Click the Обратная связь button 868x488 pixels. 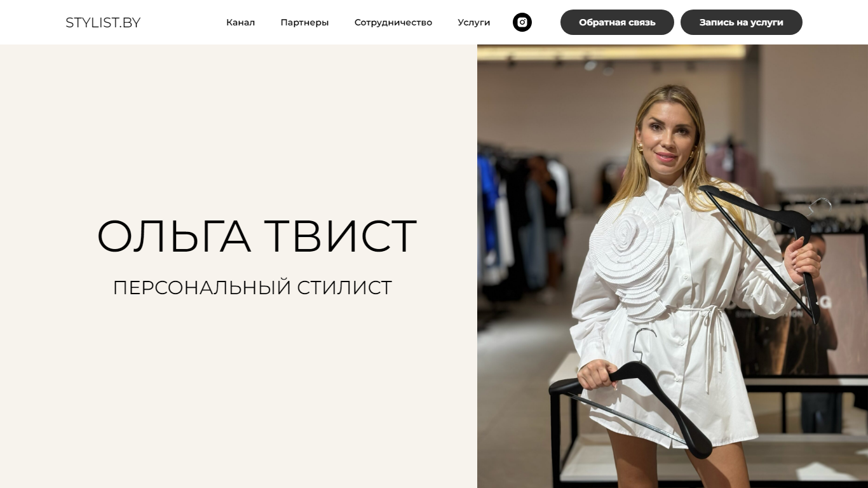point(617,22)
